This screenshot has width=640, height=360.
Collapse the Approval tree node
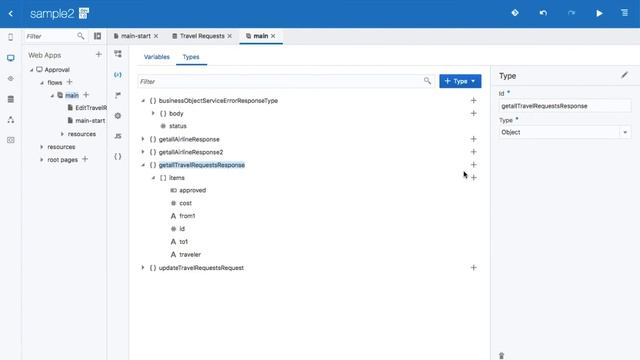31,70
